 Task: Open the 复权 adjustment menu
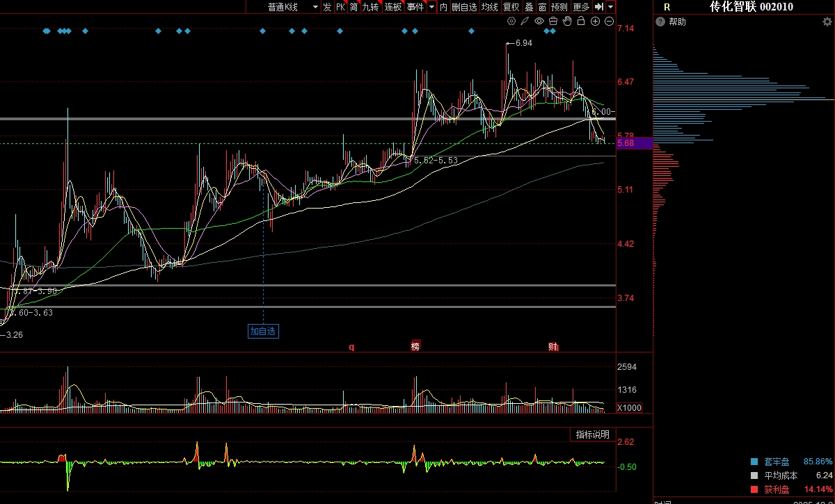pyautogui.click(x=511, y=7)
